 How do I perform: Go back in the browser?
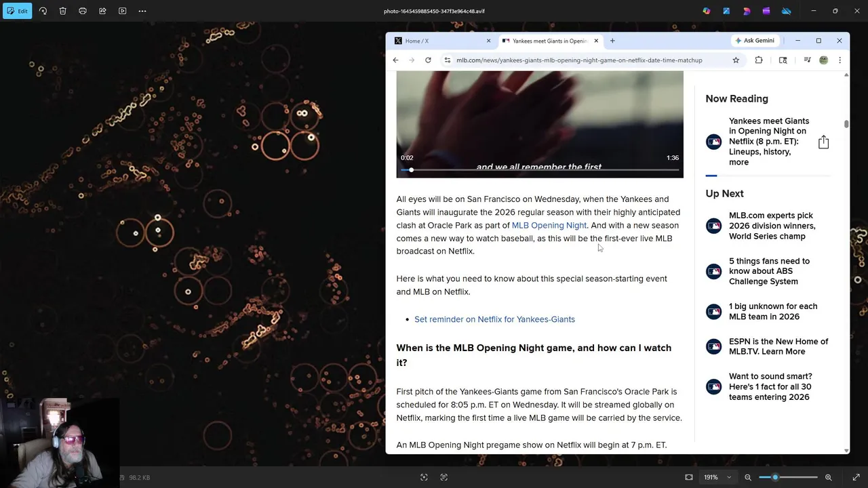(x=395, y=60)
